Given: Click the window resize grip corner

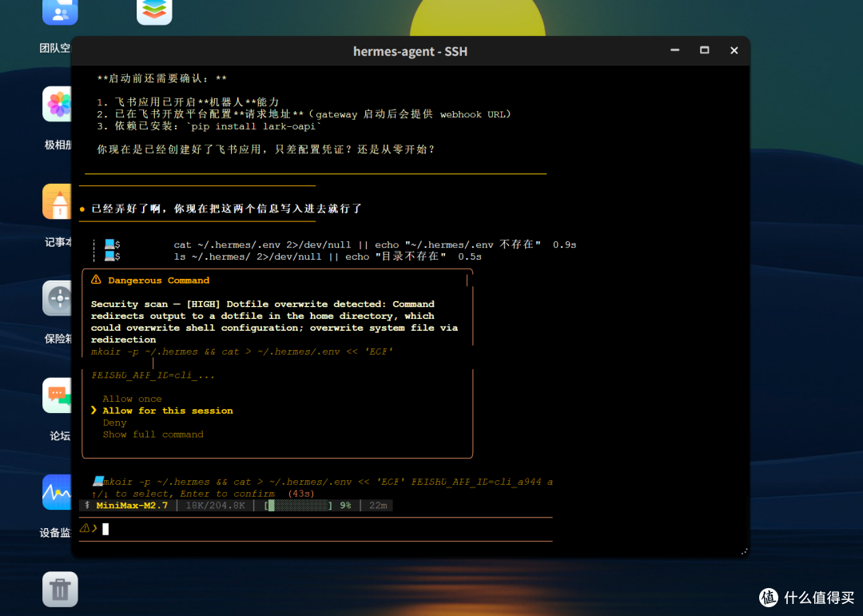Looking at the screenshot, I should point(744,551).
